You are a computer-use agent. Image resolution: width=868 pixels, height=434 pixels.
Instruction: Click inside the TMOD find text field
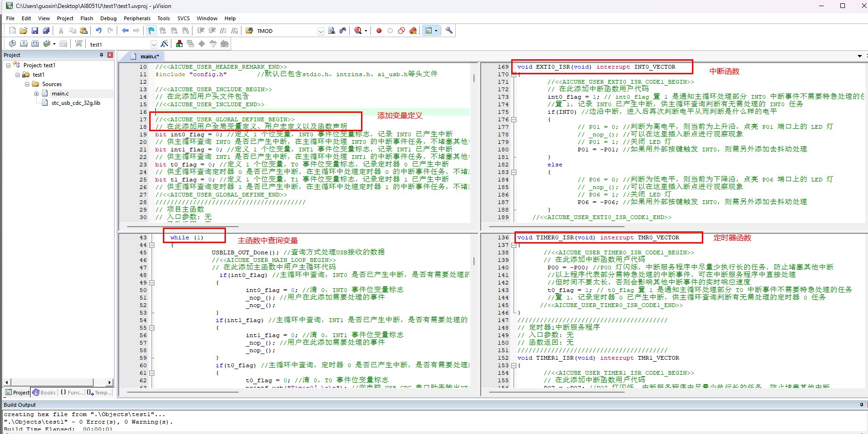click(287, 31)
